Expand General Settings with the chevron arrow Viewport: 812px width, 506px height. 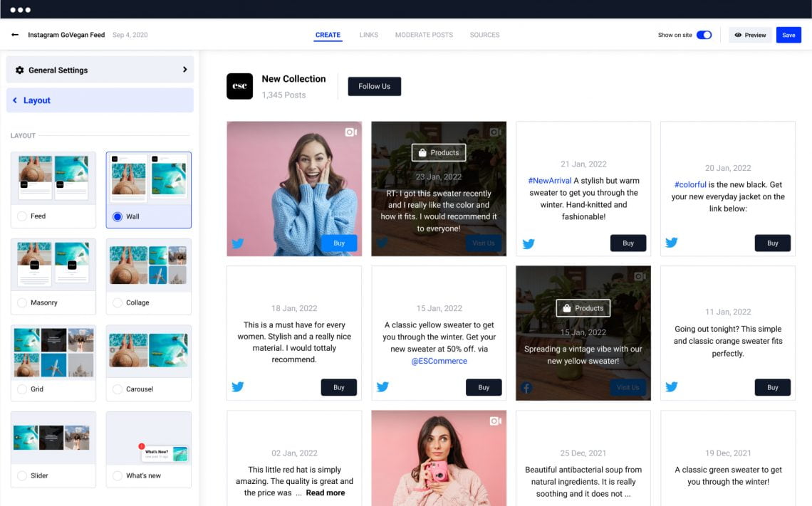185,69
